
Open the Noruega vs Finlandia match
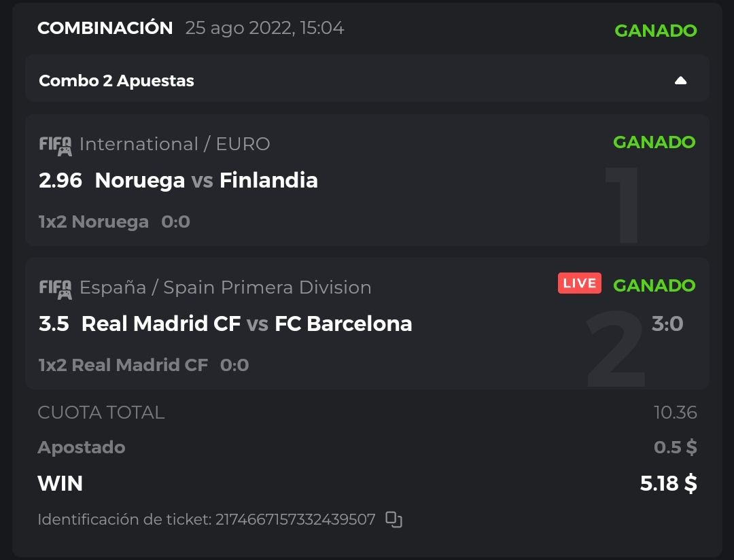[x=206, y=180]
